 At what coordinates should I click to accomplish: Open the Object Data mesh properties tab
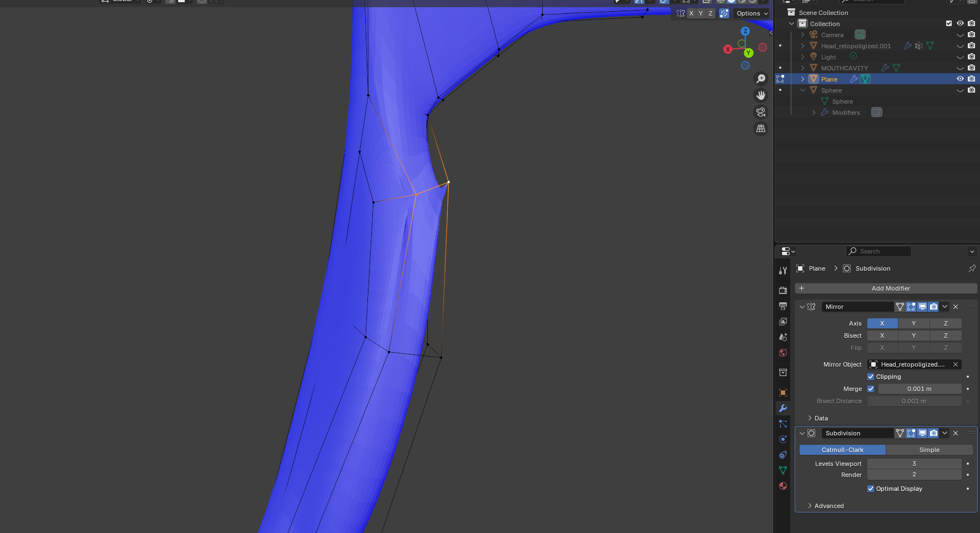point(783,470)
